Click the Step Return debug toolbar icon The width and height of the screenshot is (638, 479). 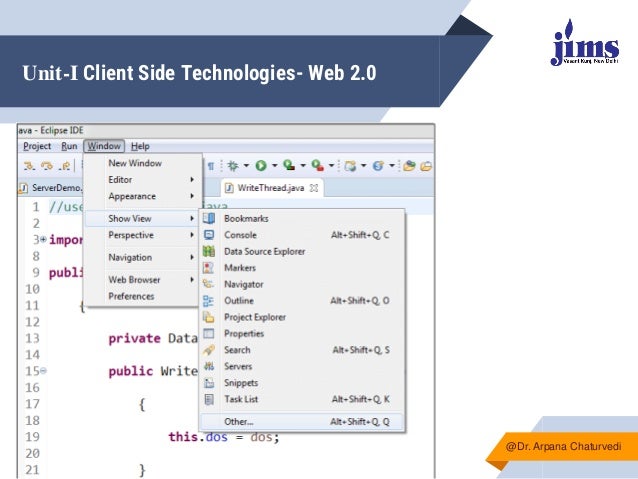coord(65,166)
